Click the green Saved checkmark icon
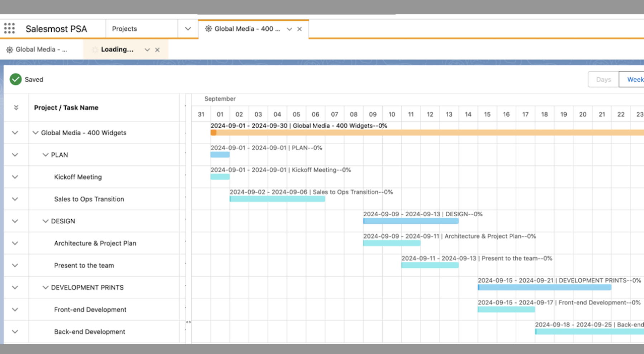 coord(15,79)
